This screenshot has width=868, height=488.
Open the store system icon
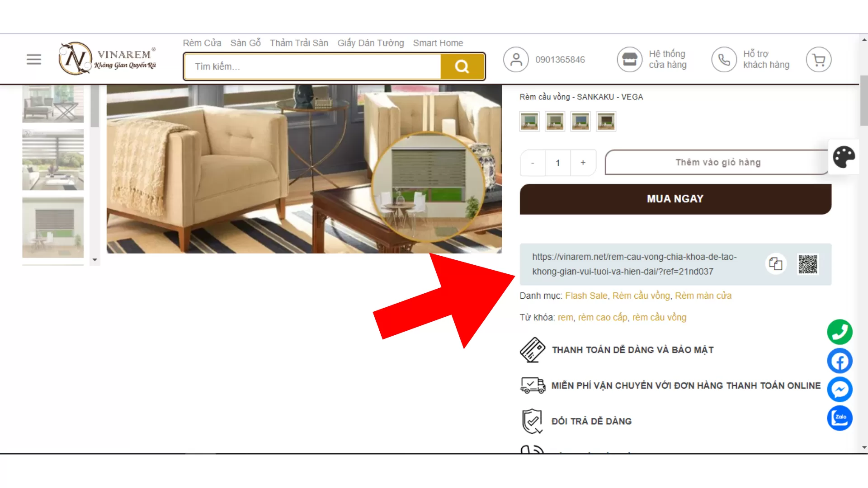[629, 60]
